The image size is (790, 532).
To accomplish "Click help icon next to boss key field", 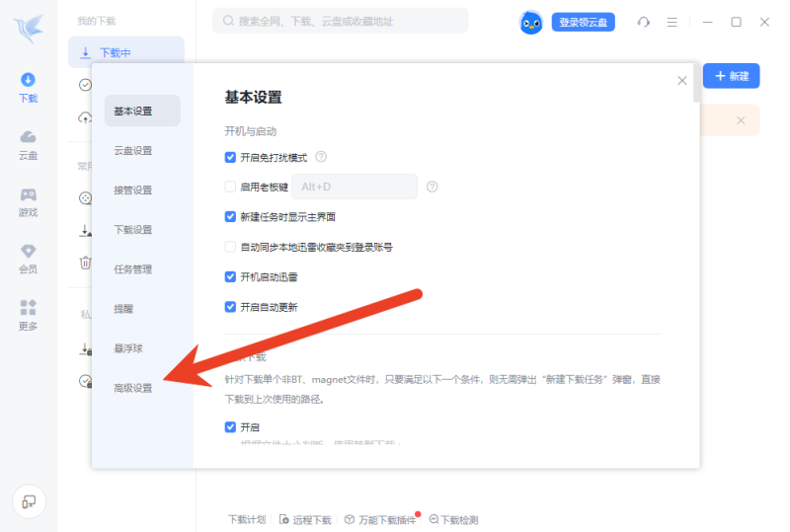I will point(432,187).
